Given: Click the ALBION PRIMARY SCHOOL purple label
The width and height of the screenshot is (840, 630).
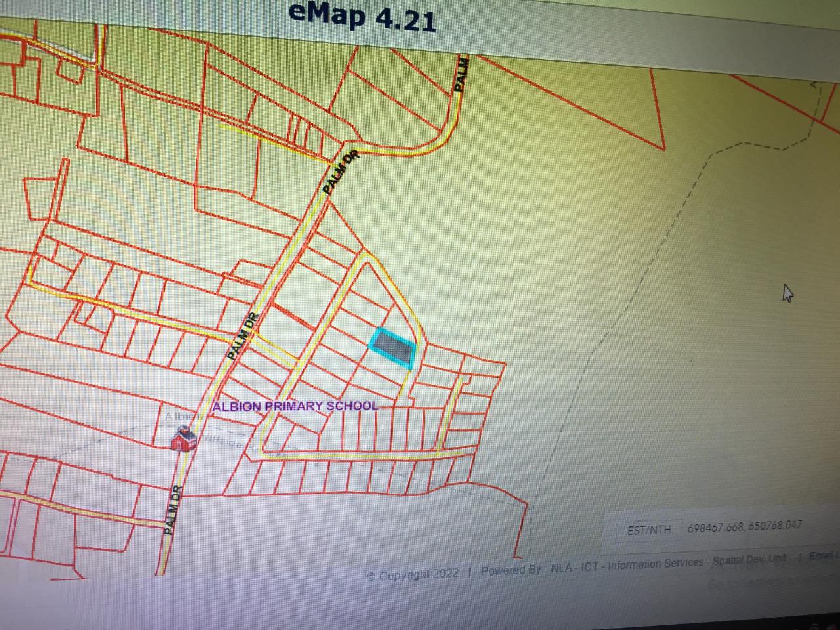Looking at the screenshot, I should [x=295, y=406].
